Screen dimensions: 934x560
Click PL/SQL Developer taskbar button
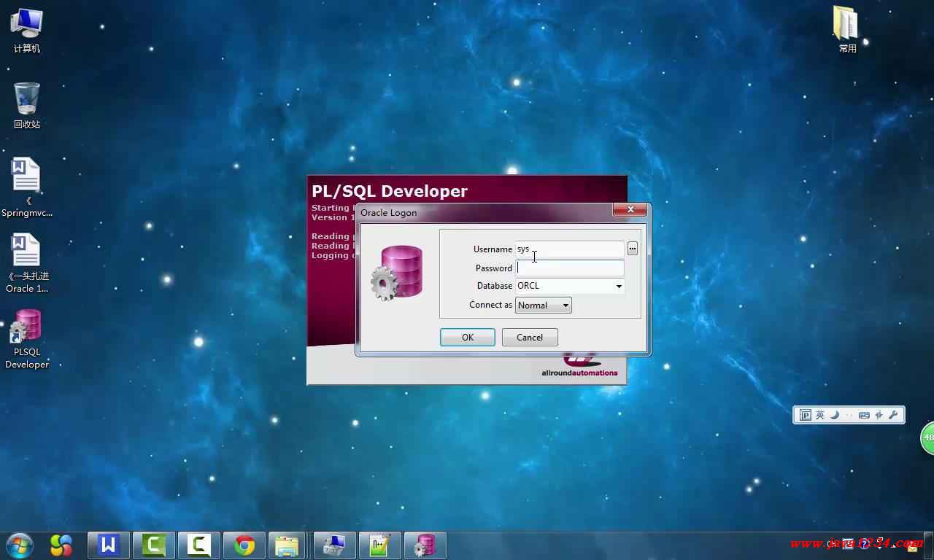pos(425,545)
